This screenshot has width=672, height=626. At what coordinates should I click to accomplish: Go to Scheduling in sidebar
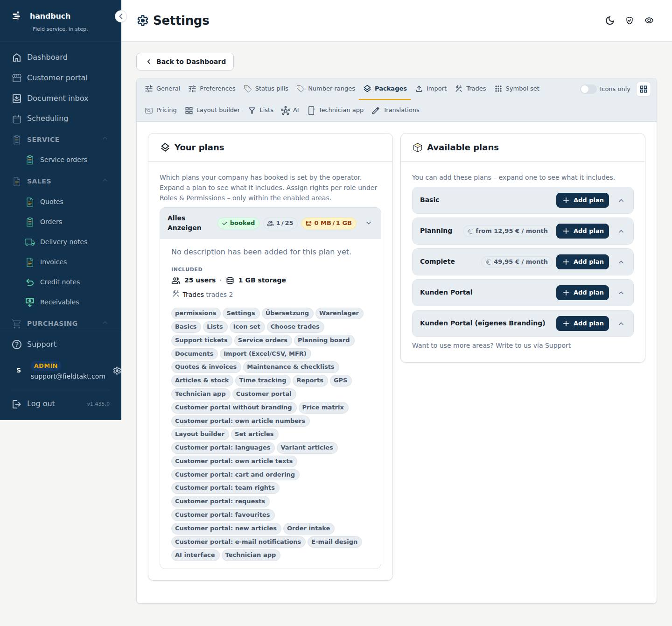[61, 119]
